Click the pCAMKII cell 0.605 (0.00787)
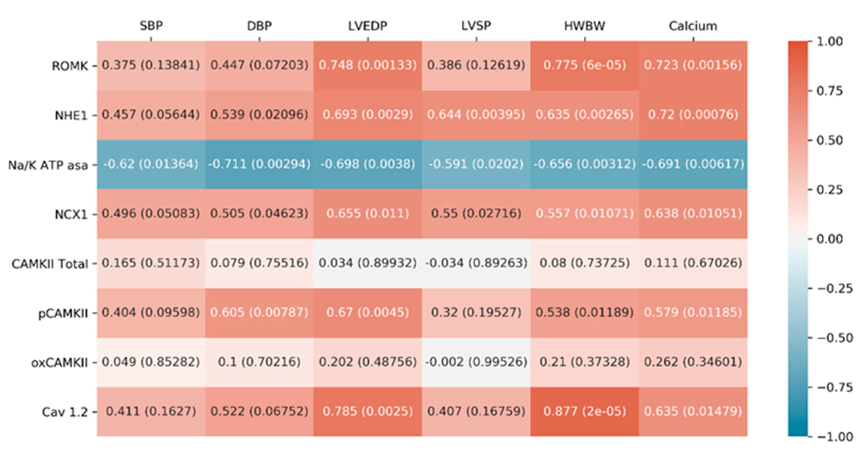This screenshot has height=461, width=868. [x=259, y=313]
